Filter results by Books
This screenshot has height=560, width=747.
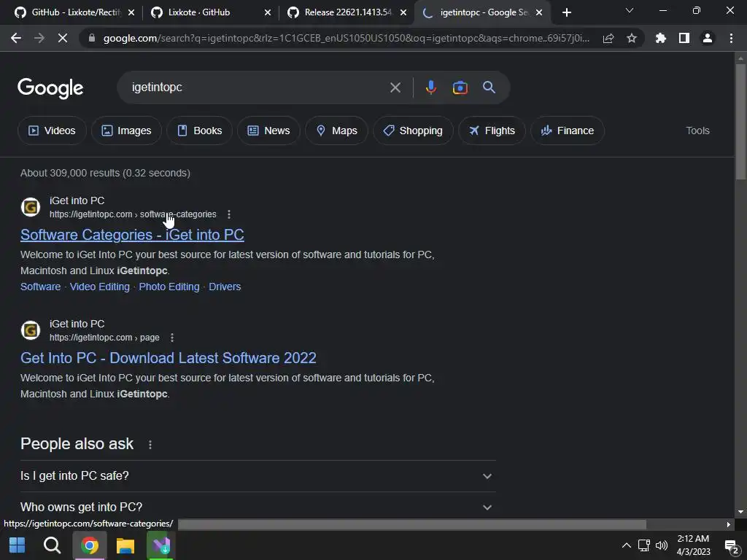coord(200,131)
